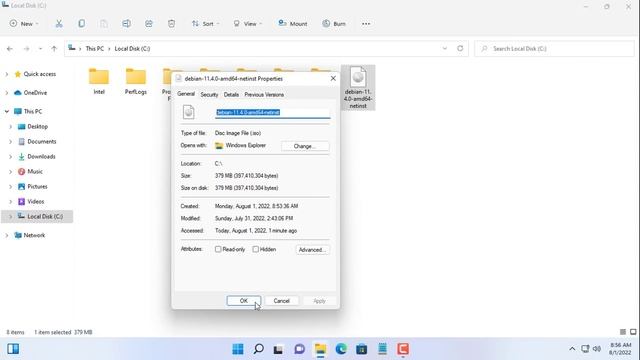Collapse This PC in navigation pane
The height and width of the screenshot is (360, 640).
point(7,111)
